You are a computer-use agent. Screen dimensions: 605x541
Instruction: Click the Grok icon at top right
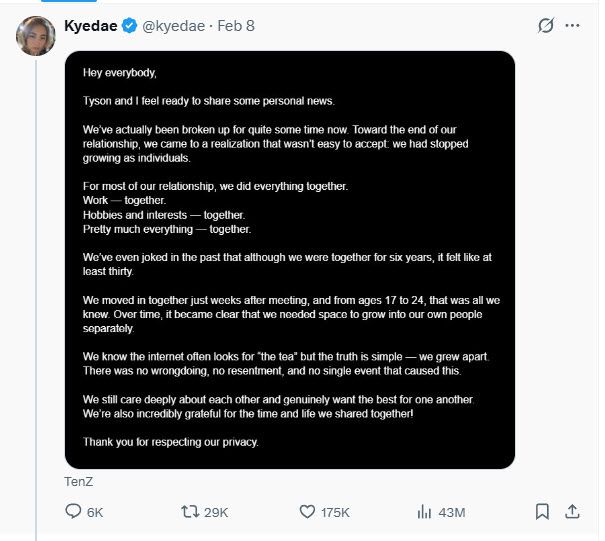[546, 26]
